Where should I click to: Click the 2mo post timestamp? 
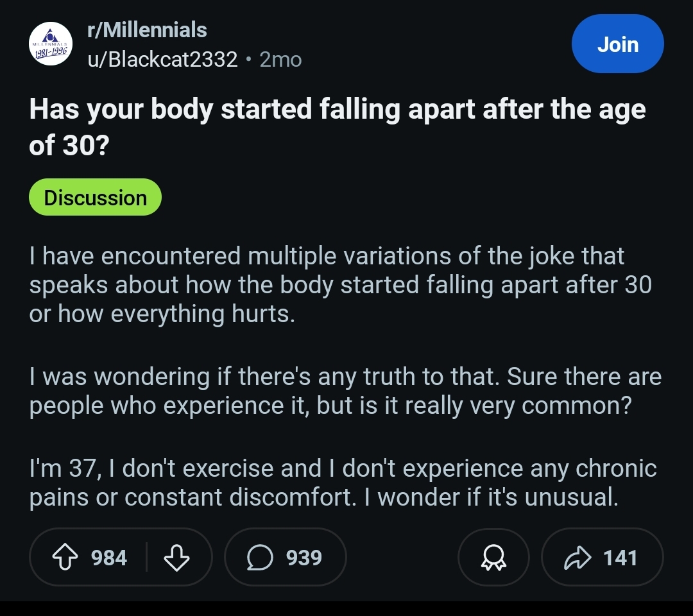pos(280,60)
